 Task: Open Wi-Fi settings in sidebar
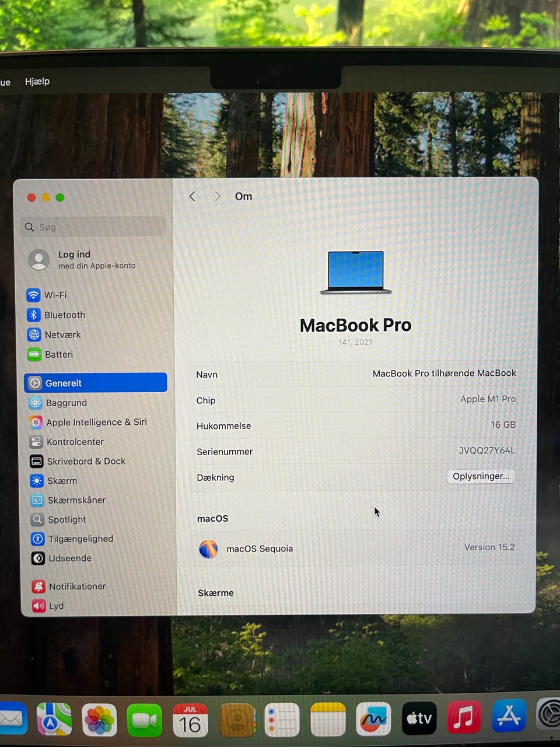click(55, 295)
